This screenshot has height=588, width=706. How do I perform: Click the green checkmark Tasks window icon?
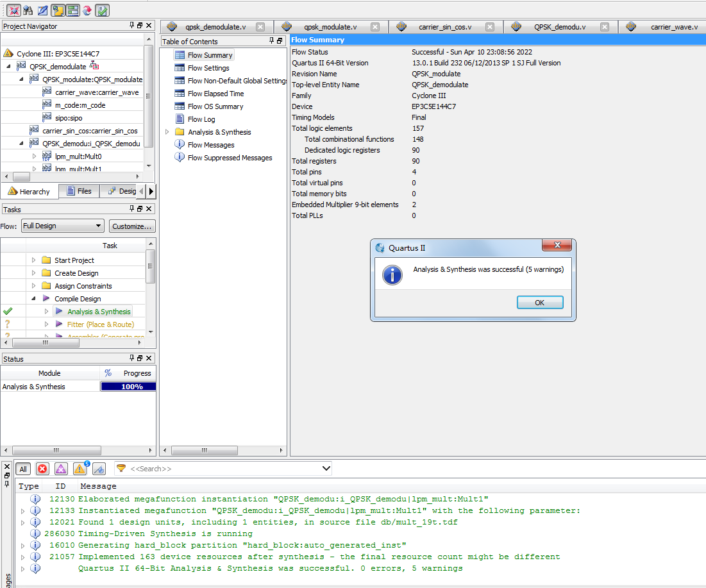[x=102, y=10]
